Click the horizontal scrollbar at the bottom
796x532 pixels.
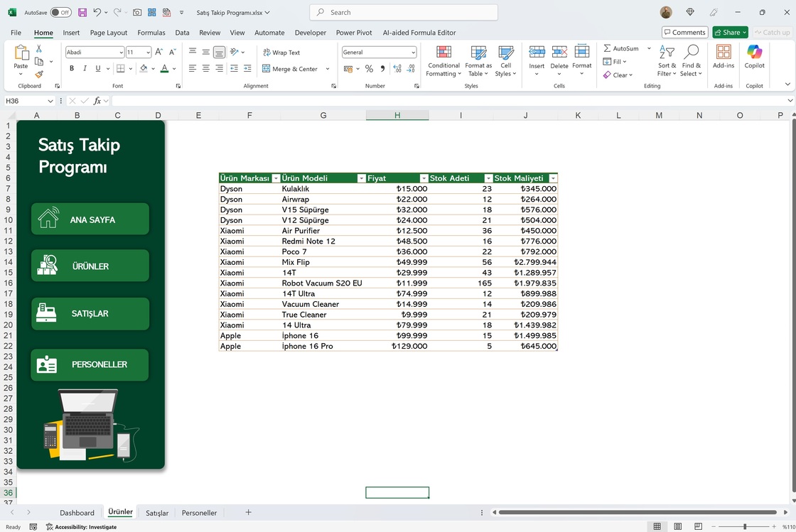pyautogui.click(x=638, y=512)
